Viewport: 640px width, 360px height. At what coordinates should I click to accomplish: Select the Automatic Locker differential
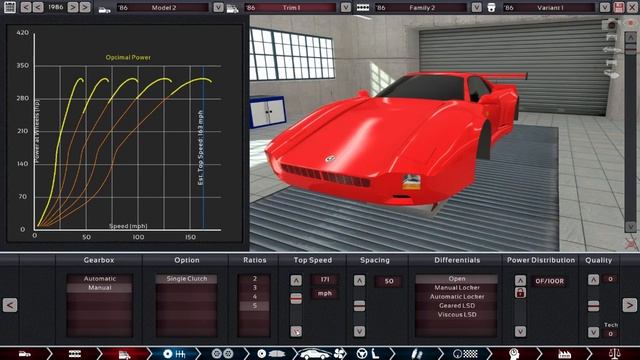[457, 296]
